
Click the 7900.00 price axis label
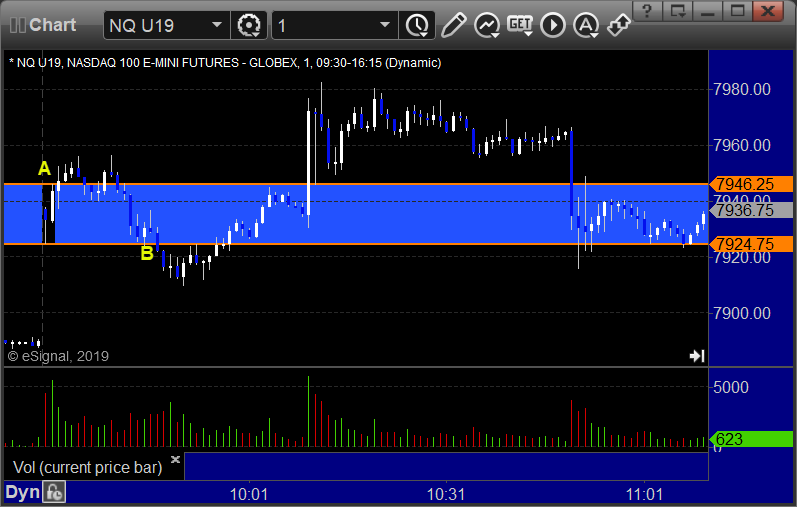pos(742,313)
